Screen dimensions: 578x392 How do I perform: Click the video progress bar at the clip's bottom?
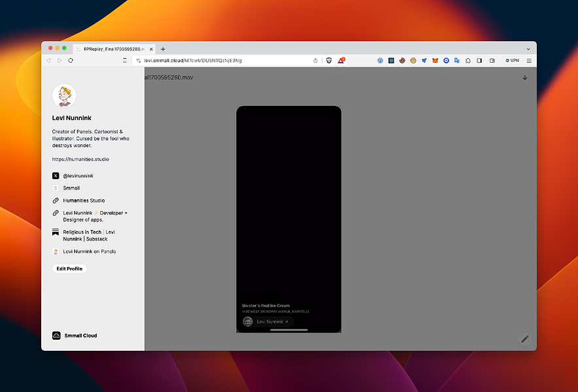[288, 331]
